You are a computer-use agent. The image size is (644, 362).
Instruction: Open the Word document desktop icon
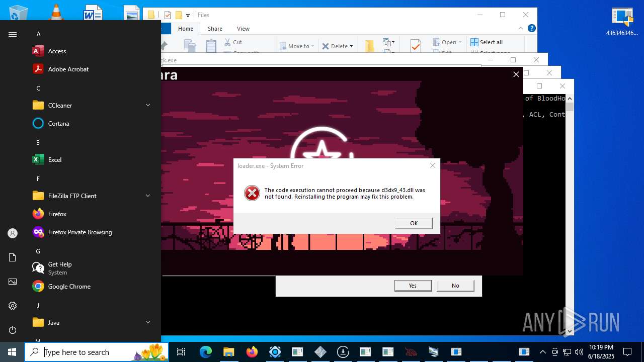click(x=93, y=13)
